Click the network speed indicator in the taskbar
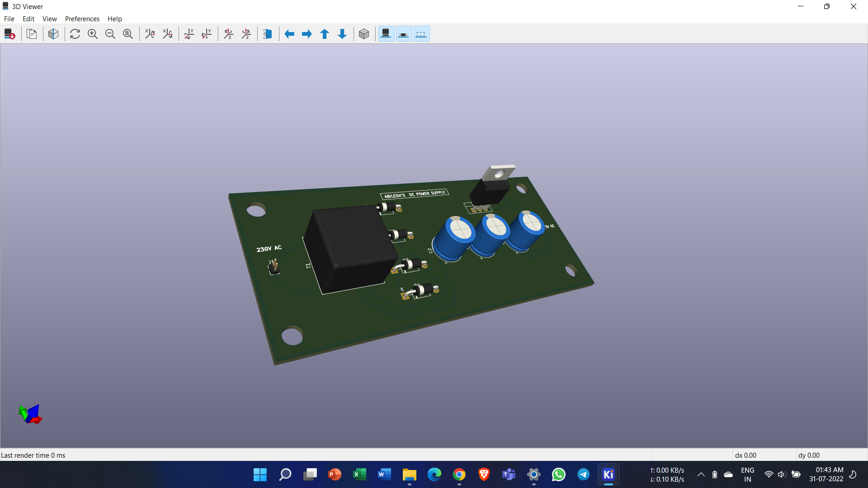Viewport: 868px width, 488px height. (x=667, y=475)
